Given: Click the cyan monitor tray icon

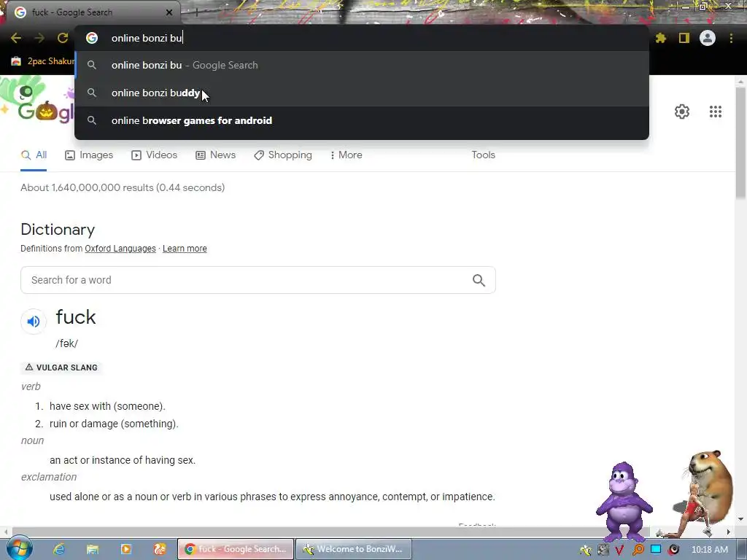Looking at the screenshot, I should [656, 550].
